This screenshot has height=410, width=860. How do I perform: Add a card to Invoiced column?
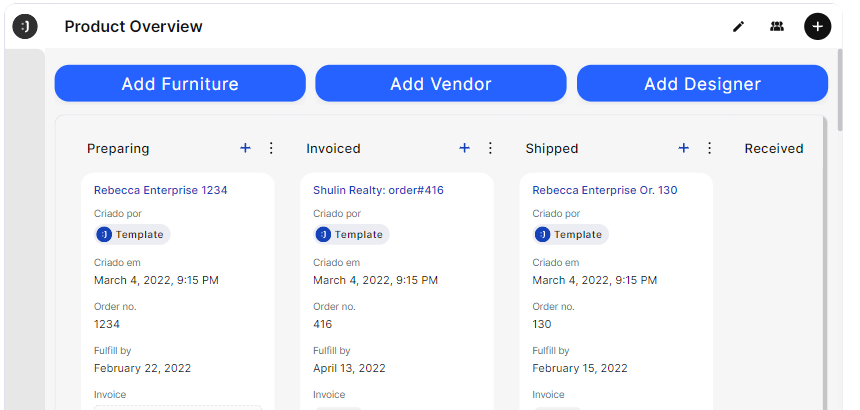pyautogui.click(x=465, y=148)
